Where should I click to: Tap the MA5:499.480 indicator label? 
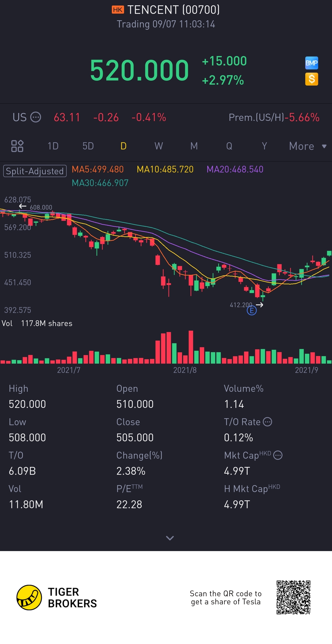[x=98, y=169]
